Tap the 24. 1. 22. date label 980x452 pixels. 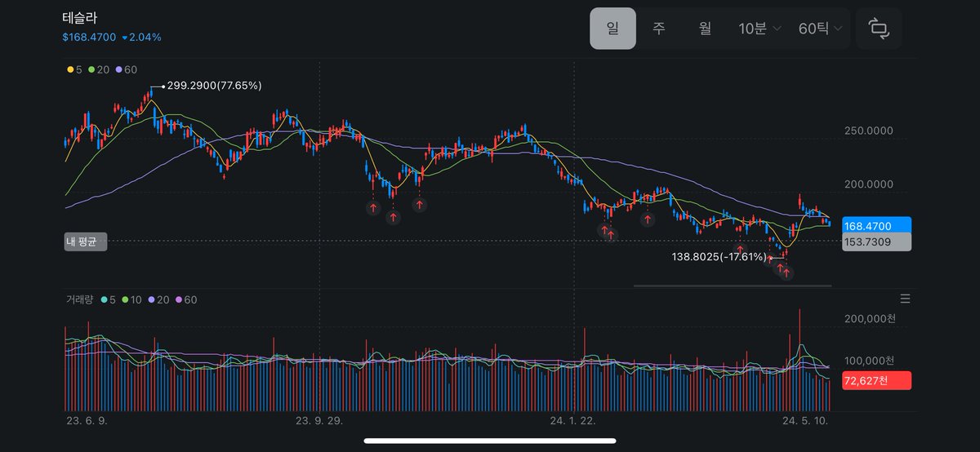[573, 421]
